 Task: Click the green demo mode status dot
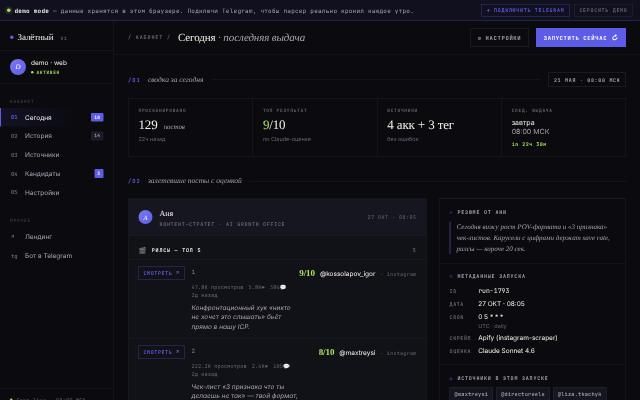[8, 11]
